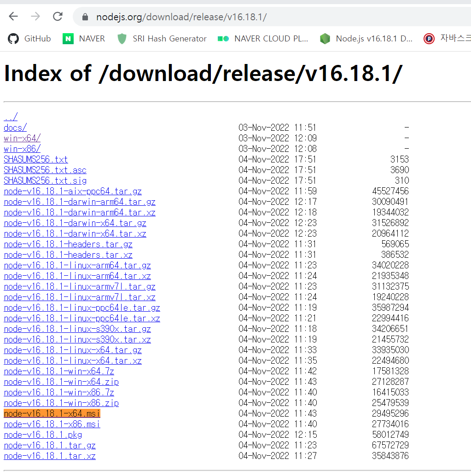Open the docs/ directory
The height and width of the screenshot is (476, 471).
[x=15, y=128]
